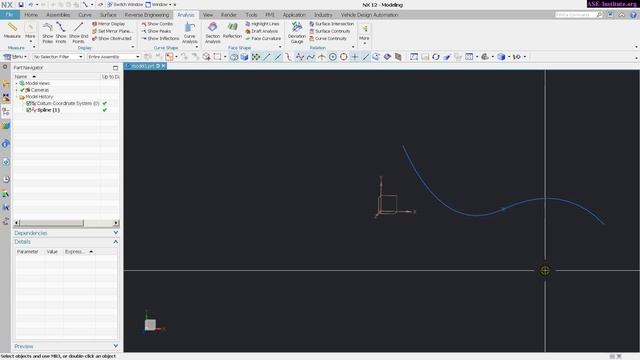Click Curve Continuity button

pyautogui.click(x=328, y=38)
